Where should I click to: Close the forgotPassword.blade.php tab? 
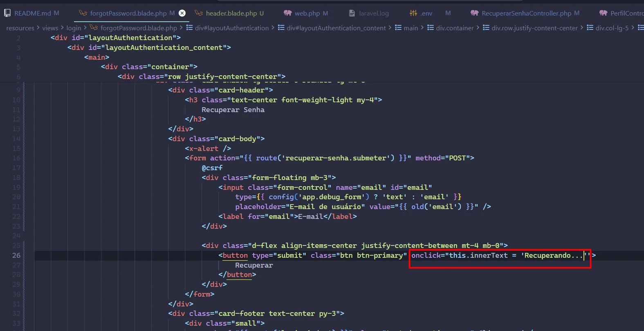coord(182,13)
